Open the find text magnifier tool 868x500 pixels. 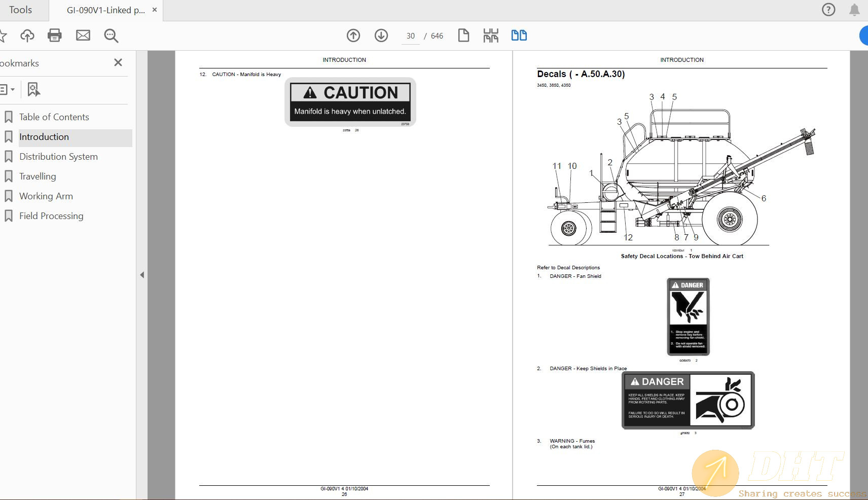click(111, 35)
